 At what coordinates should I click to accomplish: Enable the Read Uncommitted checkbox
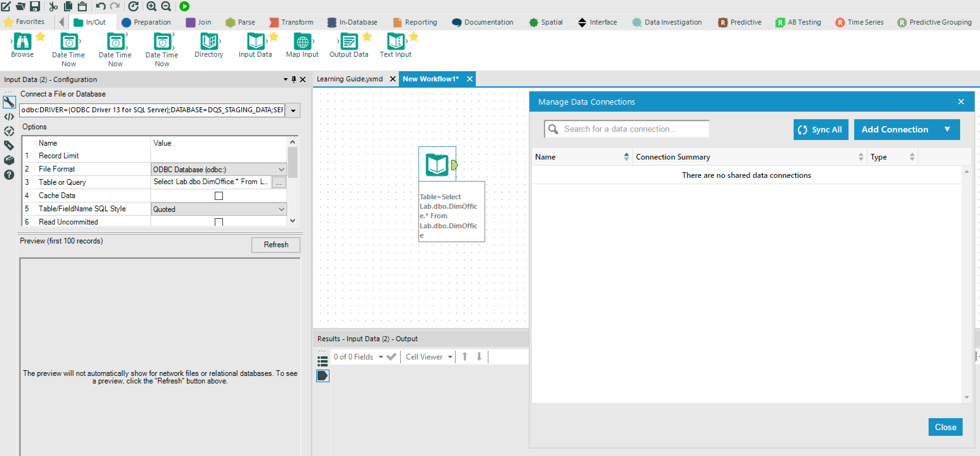click(x=219, y=221)
